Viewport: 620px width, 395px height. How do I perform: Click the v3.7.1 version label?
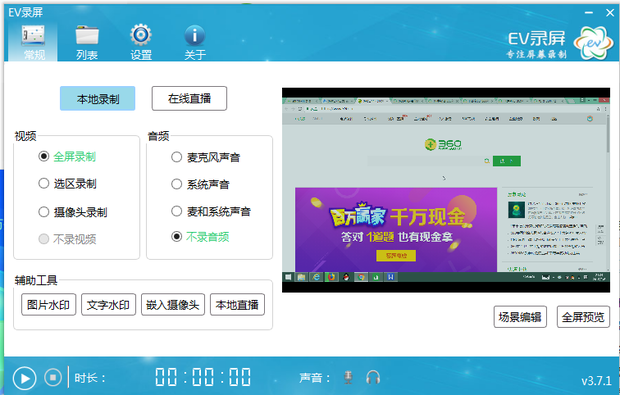pyautogui.click(x=596, y=381)
